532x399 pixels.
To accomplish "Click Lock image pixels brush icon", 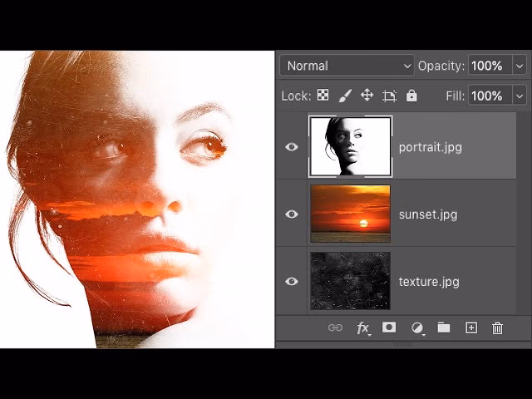I will coord(345,96).
